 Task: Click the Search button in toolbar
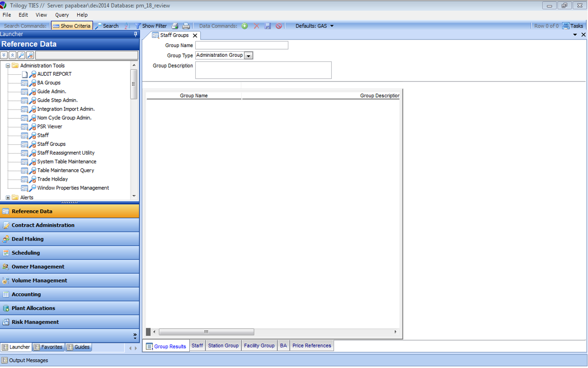tap(107, 26)
